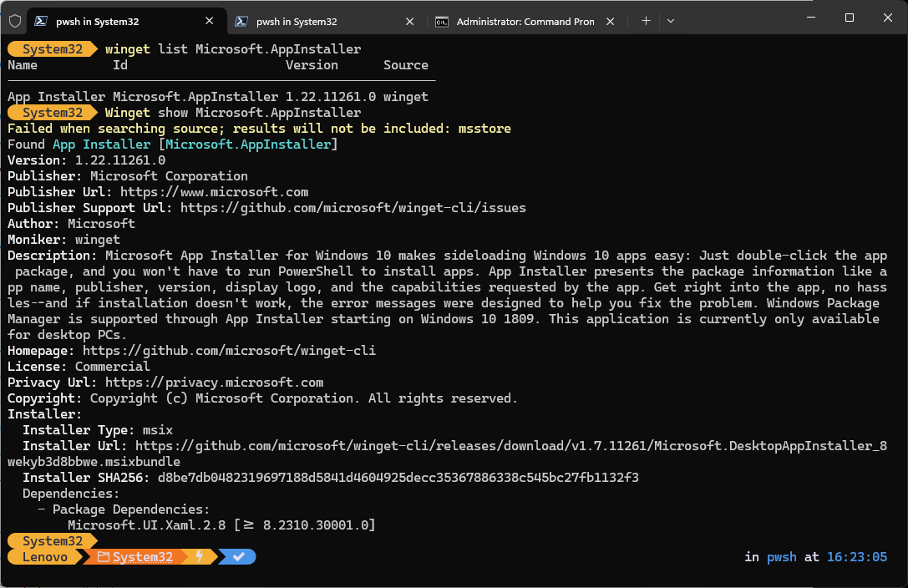908x588 pixels.
Task: Open a new terminal tab with the plus button
Action: 647,19
